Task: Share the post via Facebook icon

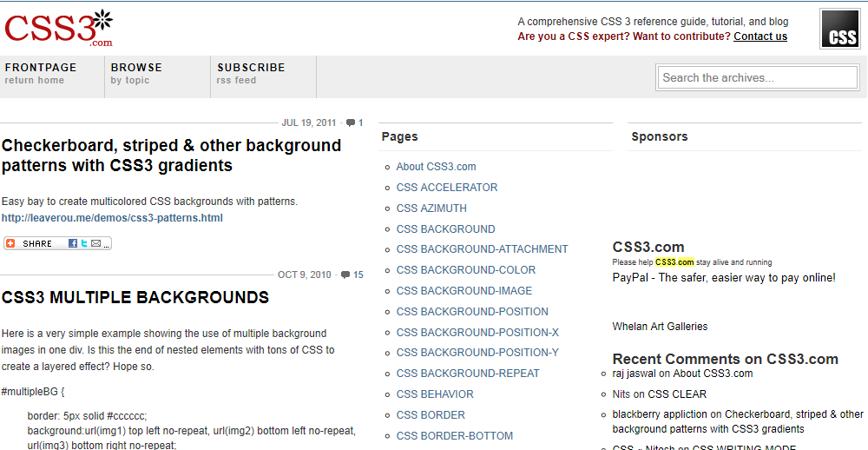Action: [x=73, y=243]
